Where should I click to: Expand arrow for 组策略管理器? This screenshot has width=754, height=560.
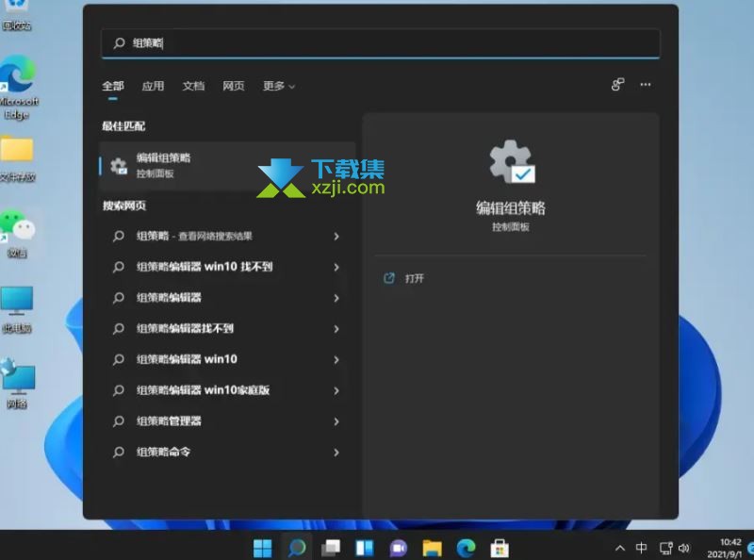pos(336,421)
